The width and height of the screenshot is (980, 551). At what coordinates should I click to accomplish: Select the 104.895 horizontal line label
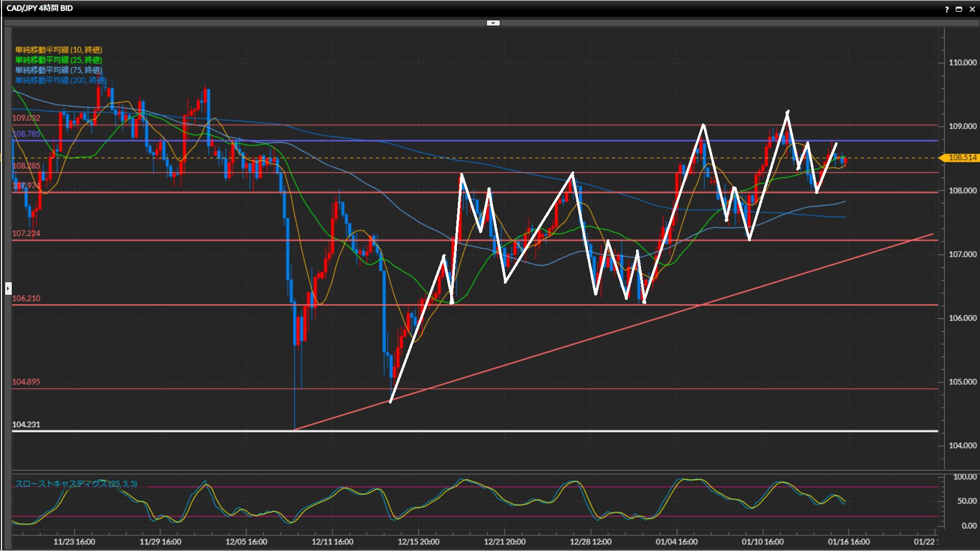[x=26, y=382]
